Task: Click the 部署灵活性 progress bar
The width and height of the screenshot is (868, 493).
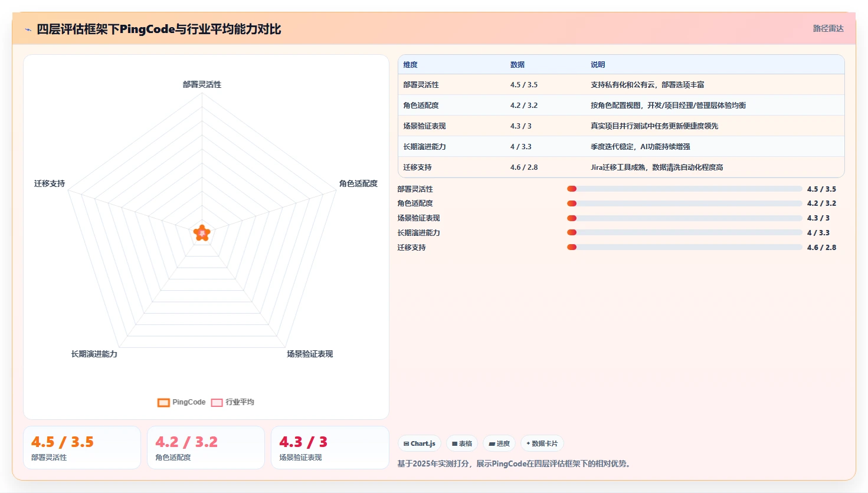Action: (684, 189)
